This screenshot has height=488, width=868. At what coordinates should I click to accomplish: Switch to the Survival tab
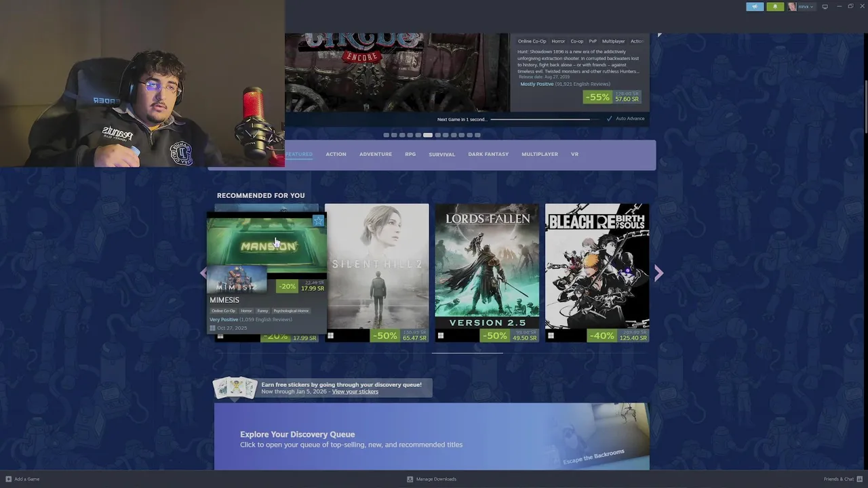(442, 155)
